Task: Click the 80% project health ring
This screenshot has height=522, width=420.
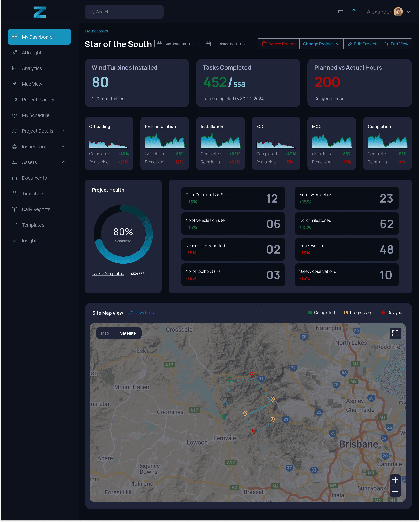Action: (x=123, y=234)
